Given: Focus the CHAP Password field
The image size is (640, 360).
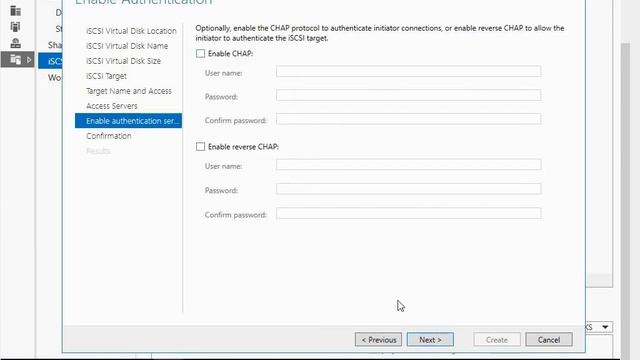Looking at the screenshot, I should [x=409, y=95].
